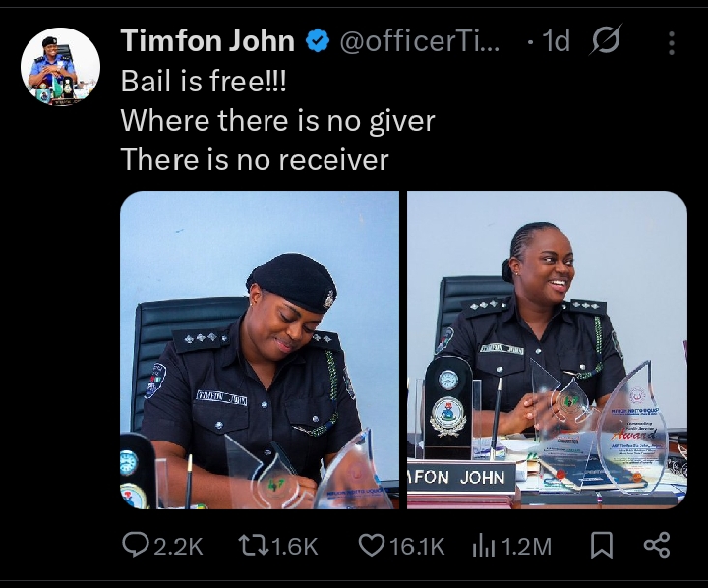
Task: Click the 'Bail is free!!!' tweet text
Action: click(204, 82)
